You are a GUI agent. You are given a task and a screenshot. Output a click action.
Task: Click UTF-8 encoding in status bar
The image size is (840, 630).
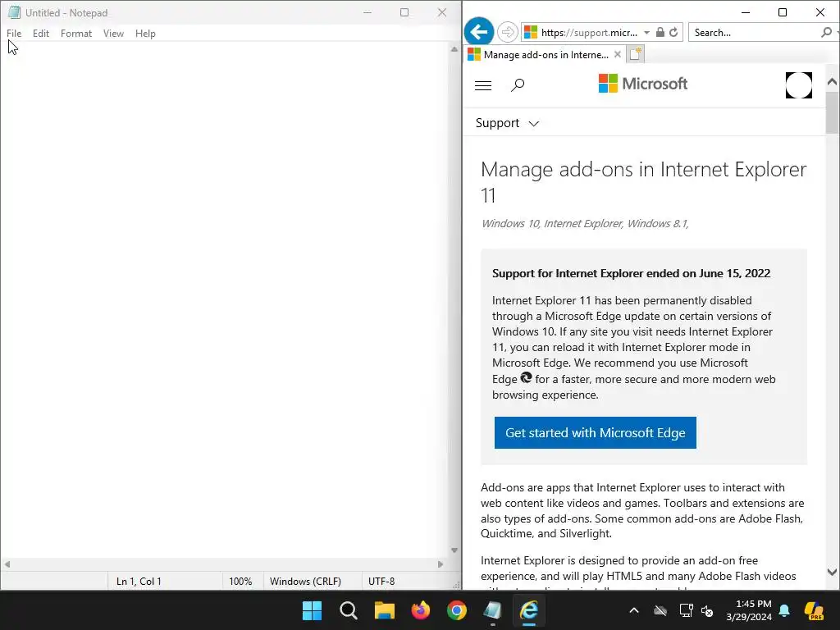[381, 582]
